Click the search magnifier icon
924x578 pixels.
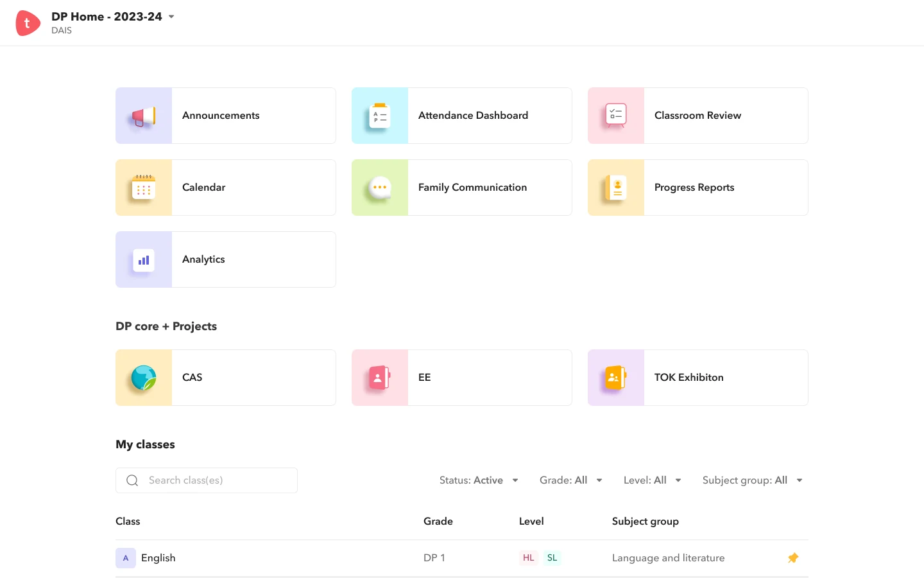[x=132, y=480]
